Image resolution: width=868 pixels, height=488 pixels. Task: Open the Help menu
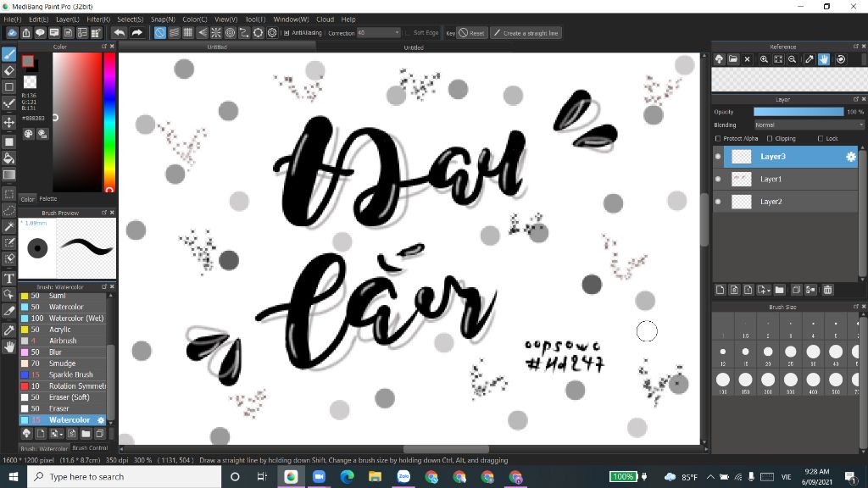pos(348,19)
